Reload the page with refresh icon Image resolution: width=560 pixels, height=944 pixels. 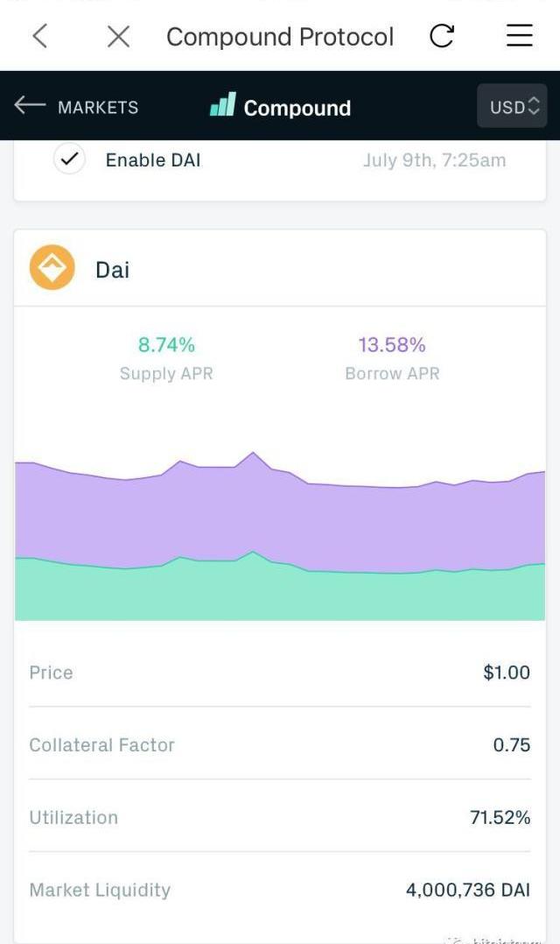coord(442,36)
